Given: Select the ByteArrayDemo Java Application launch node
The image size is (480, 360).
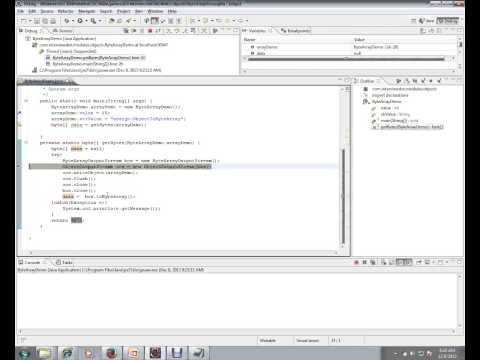Looking at the screenshot, I should [64, 39].
